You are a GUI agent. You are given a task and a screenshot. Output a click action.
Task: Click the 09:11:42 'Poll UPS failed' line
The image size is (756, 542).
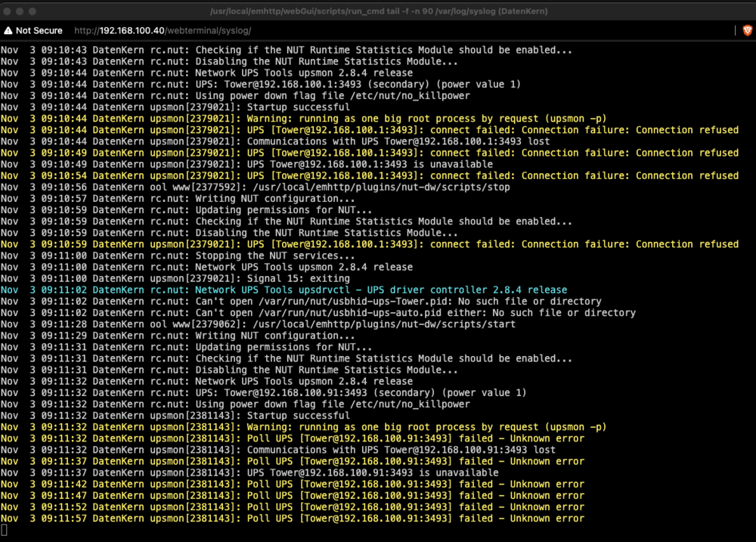click(292, 484)
